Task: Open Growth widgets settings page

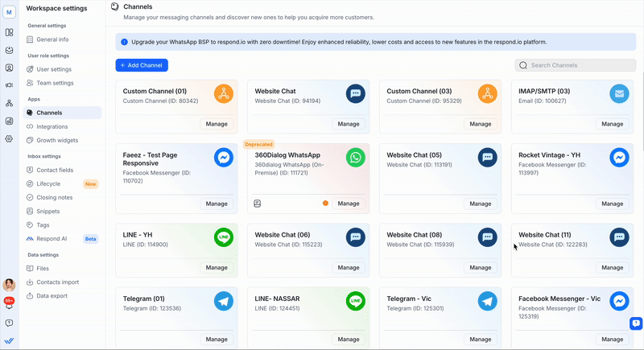Action: coord(57,140)
